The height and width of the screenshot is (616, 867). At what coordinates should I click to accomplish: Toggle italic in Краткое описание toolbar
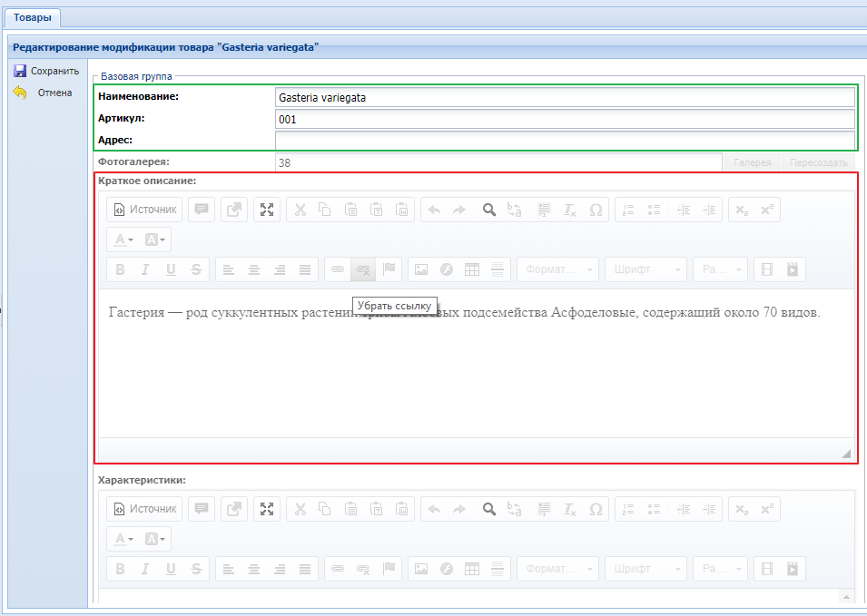tap(144, 269)
